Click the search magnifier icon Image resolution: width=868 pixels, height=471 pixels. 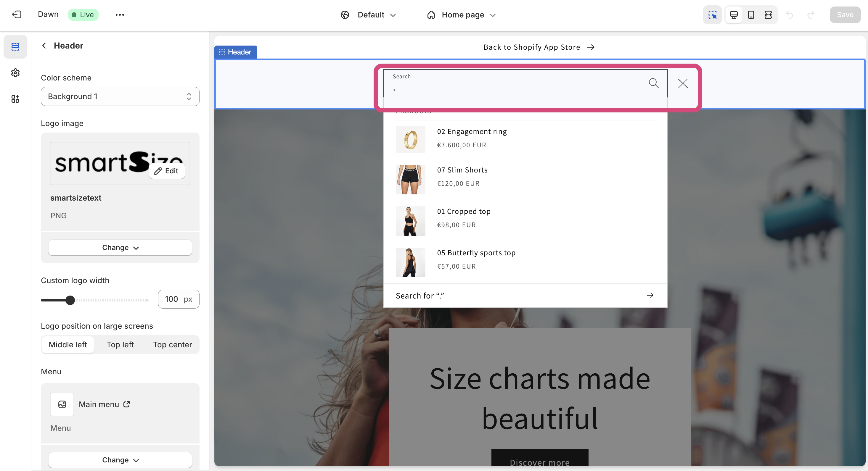654,83
